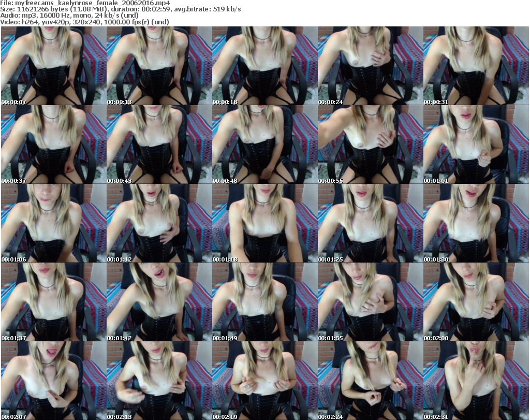The width and height of the screenshot is (530, 420).
Task: Pick the preview frame at 00:01:06
Action: click(53, 223)
